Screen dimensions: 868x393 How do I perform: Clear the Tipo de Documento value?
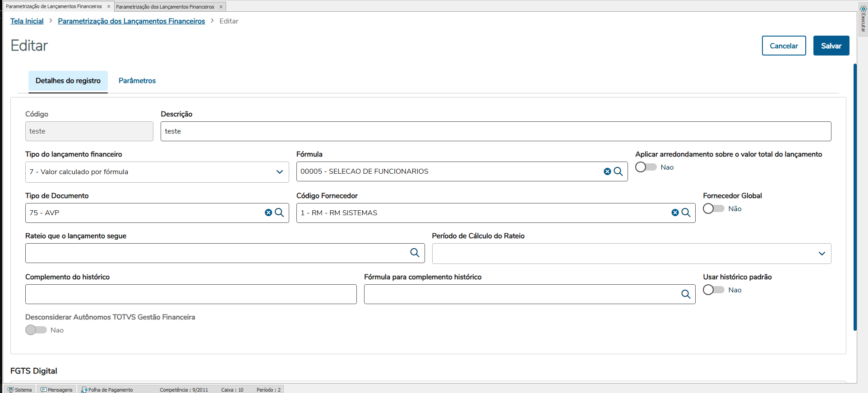tap(268, 213)
